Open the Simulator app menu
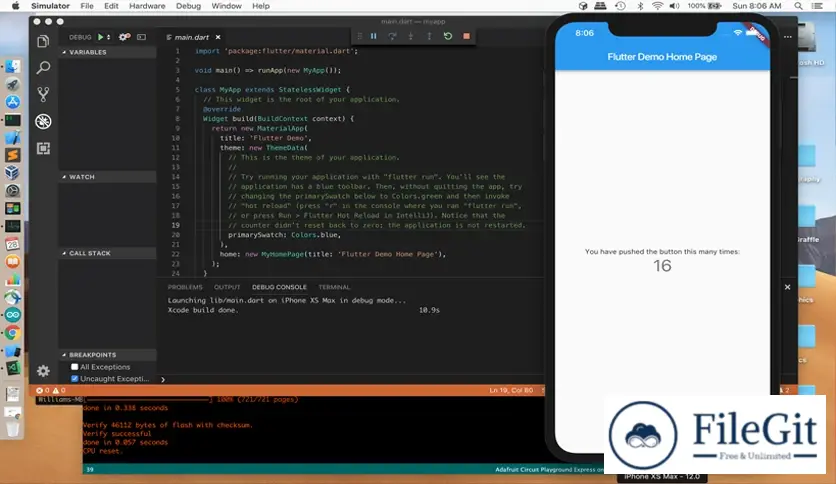836x484 pixels. (50, 6)
